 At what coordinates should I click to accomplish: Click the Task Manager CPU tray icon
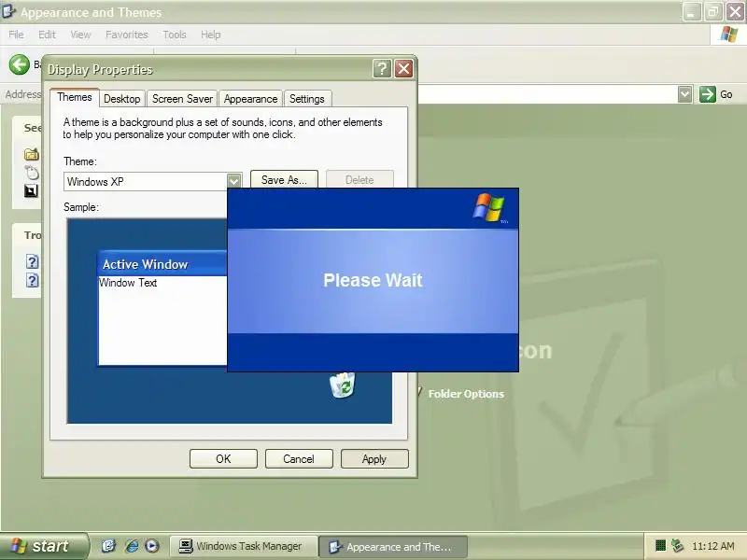[x=660, y=546]
